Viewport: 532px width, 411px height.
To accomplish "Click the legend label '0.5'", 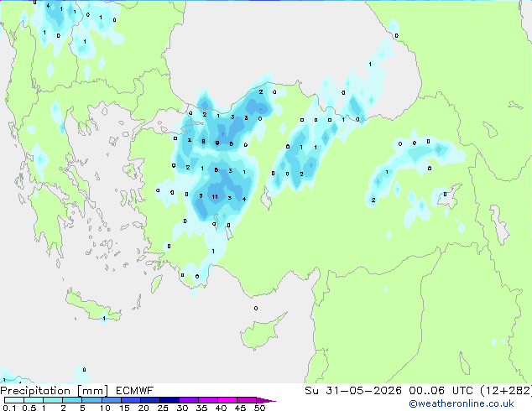I will (29, 408).
